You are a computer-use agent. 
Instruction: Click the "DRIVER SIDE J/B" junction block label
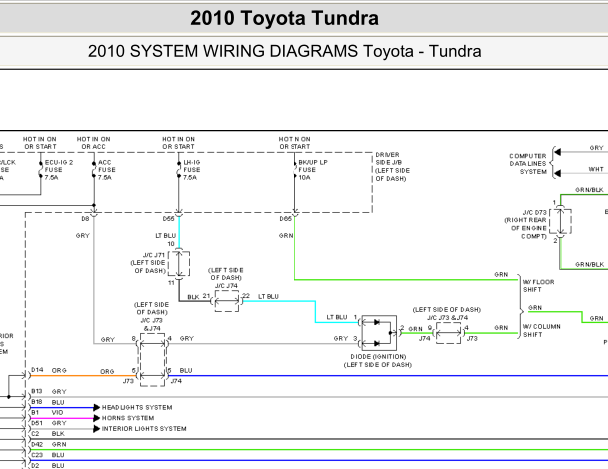pos(389,159)
